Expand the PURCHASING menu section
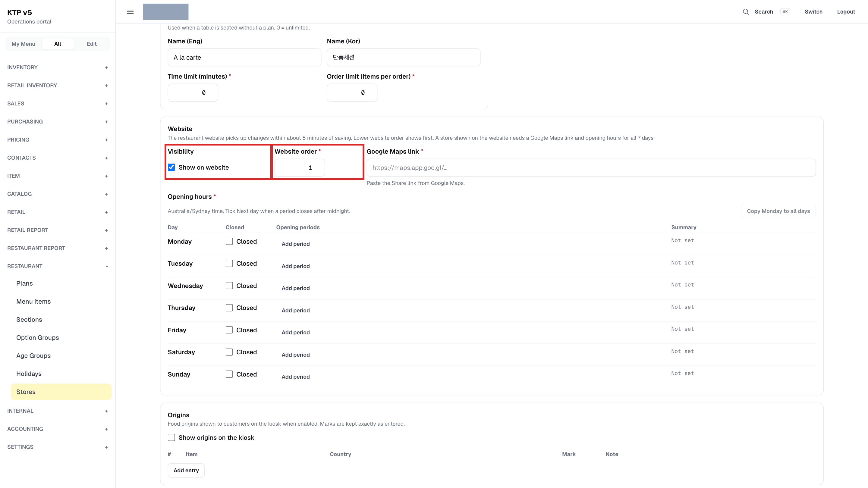The image size is (868, 488). tap(58, 122)
